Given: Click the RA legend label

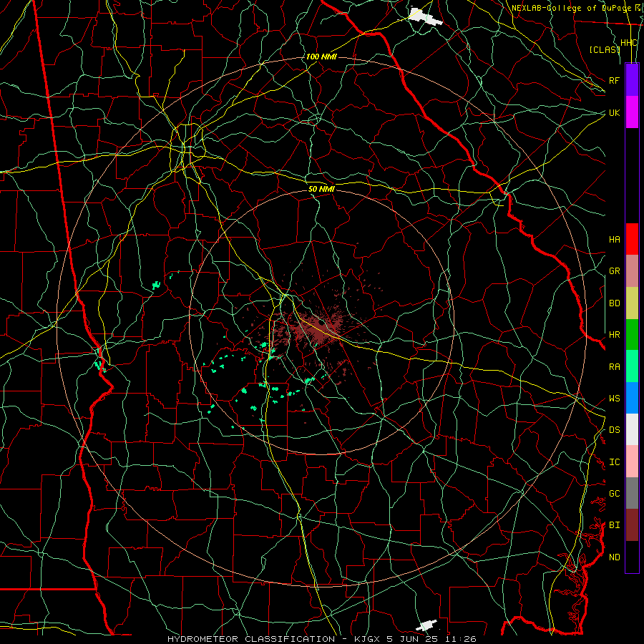Looking at the screenshot, I should pos(614,367).
